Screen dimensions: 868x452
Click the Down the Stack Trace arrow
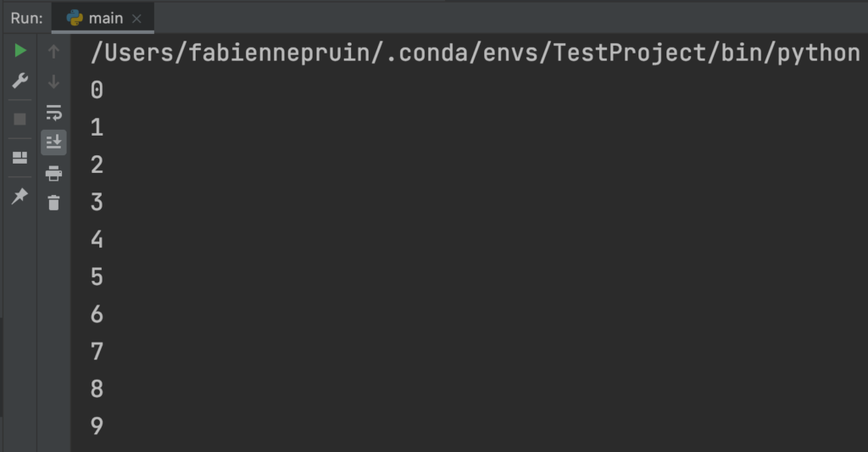click(54, 81)
